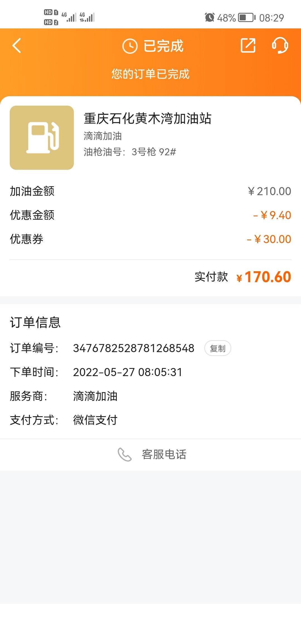Tap the phone handset icon
This screenshot has height=644, width=301.
click(x=124, y=454)
